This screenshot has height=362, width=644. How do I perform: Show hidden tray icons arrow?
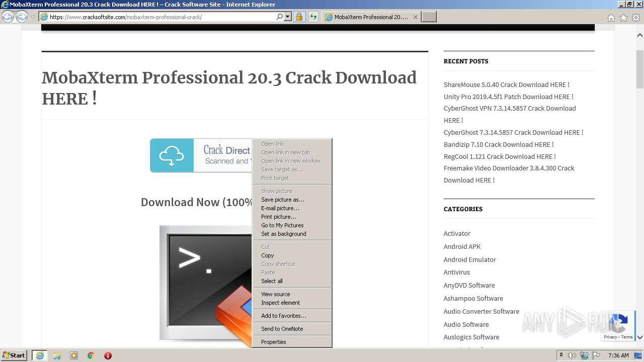click(561, 355)
